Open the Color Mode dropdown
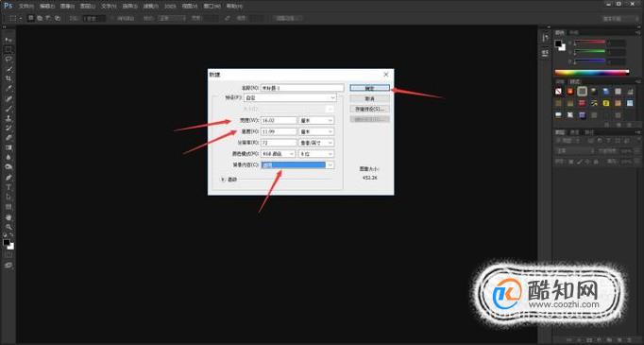This screenshot has height=345, width=644. click(x=278, y=154)
